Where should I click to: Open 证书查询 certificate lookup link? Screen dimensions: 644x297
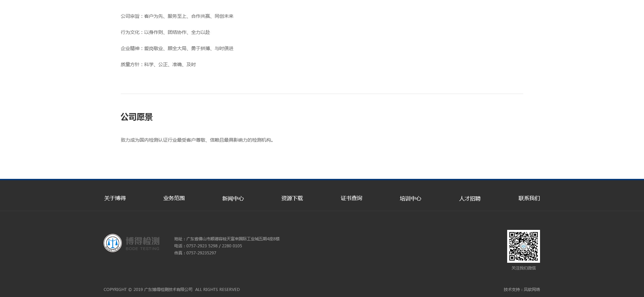click(351, 198)
